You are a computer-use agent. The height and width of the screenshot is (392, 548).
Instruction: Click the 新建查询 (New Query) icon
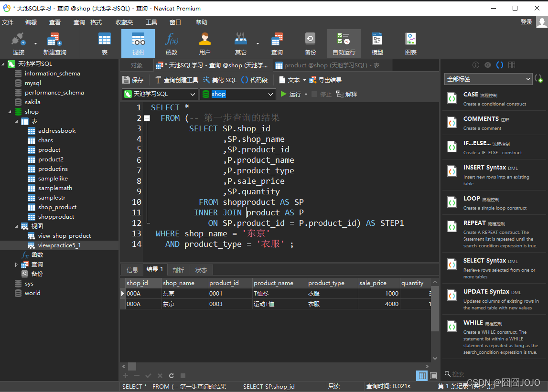pos(54,43)
